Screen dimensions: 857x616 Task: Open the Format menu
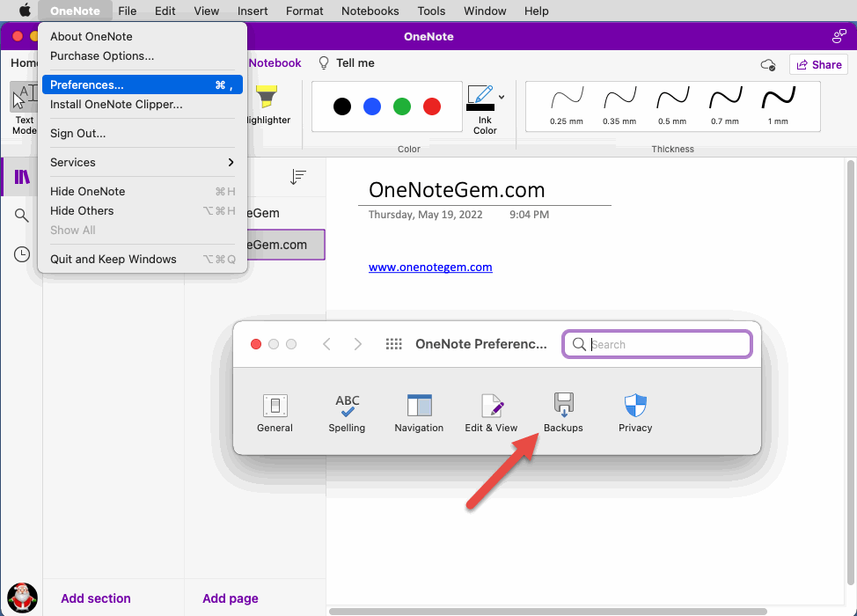click(x=304, y=11)
